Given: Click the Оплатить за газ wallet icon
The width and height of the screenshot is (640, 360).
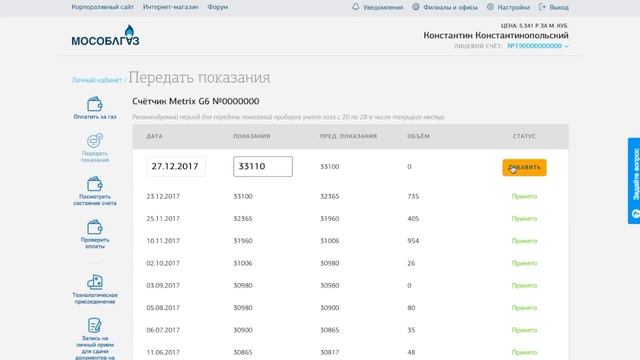Looking at the screenshot, I should tap(95, 104).
